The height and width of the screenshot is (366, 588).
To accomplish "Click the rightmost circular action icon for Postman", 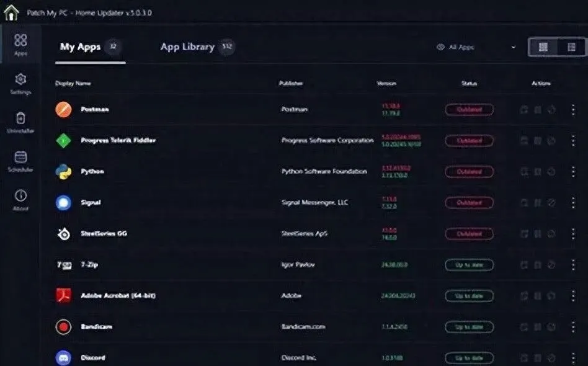I will [x=551, y=110].
